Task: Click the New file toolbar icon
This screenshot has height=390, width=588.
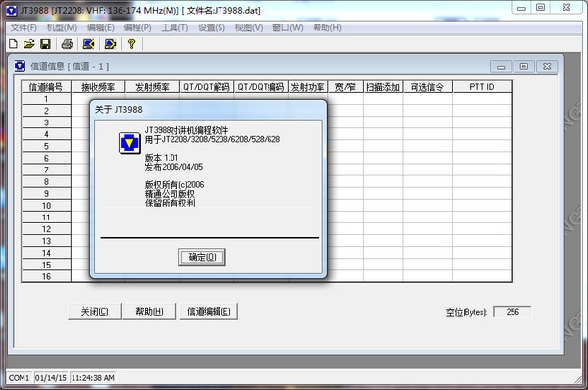Action: [x=13, y=44]
